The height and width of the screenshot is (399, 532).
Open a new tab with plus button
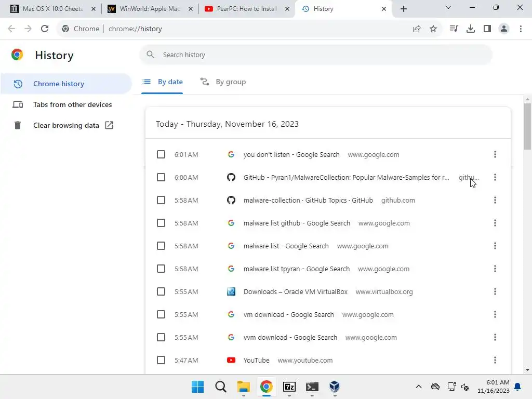coord(403,9)
